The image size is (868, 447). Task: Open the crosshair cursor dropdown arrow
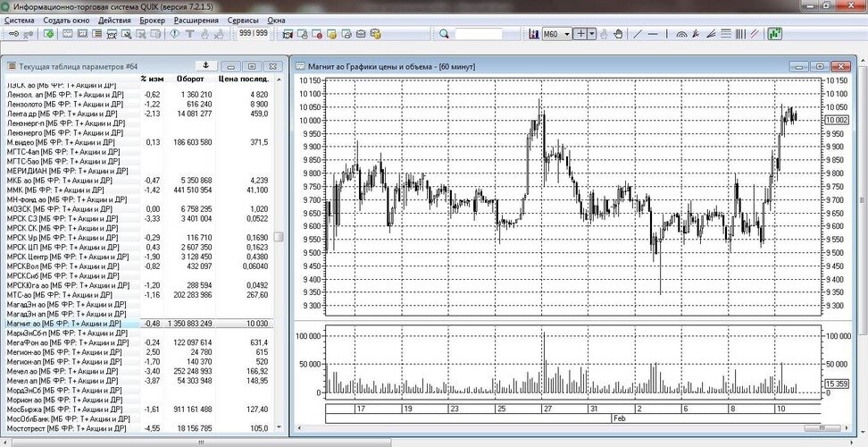[x=592, y=34]
